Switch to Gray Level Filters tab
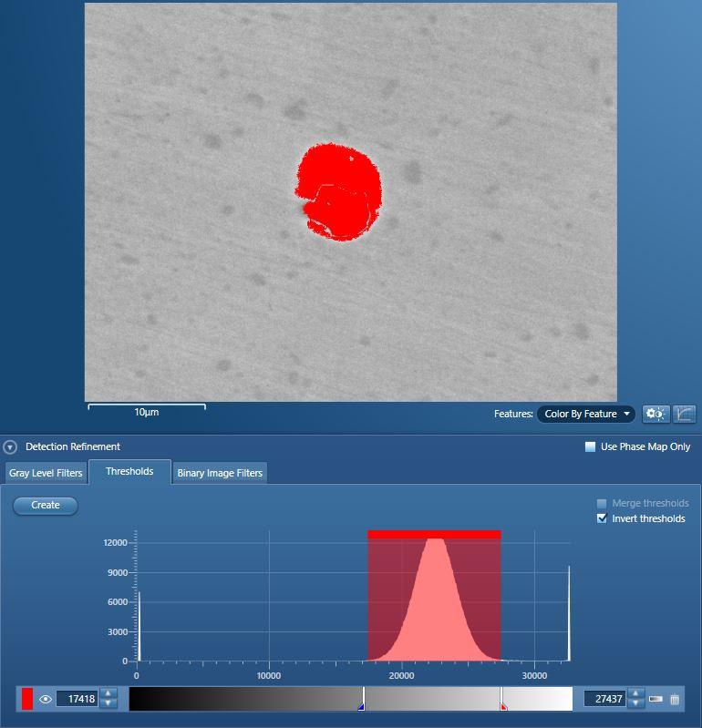The image size is (702, 728). point(46,473)
